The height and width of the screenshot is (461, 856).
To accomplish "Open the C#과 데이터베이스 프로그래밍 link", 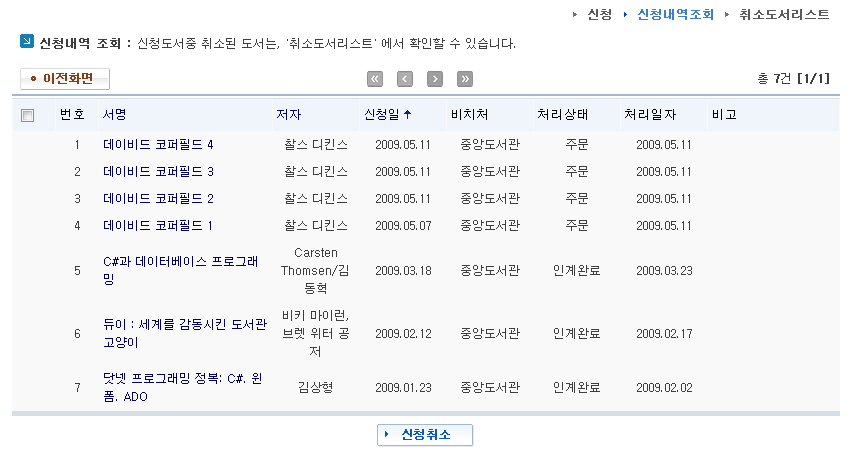I will pyautogui.click(x=180, y=270).
